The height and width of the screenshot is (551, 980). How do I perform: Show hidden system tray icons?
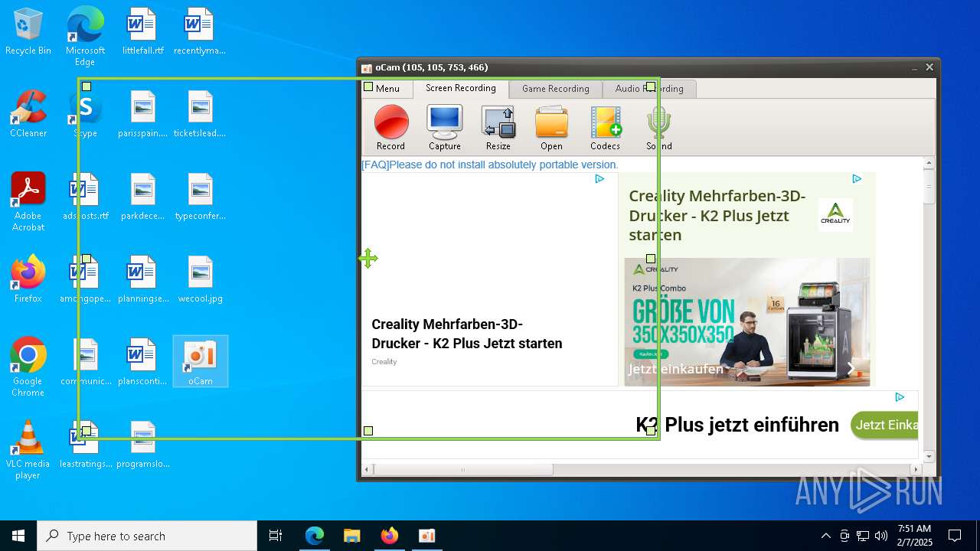point(825,536)
